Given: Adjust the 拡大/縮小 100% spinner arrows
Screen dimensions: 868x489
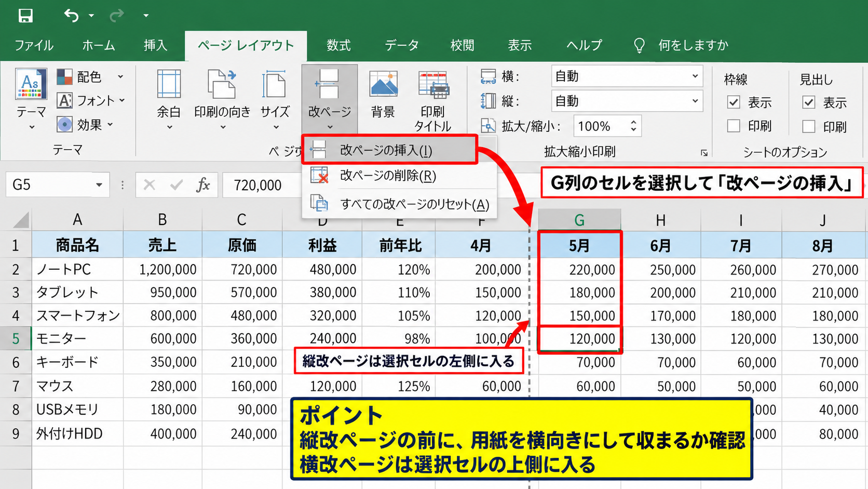Looking at the screenshot, I should (x=633, y=126).
